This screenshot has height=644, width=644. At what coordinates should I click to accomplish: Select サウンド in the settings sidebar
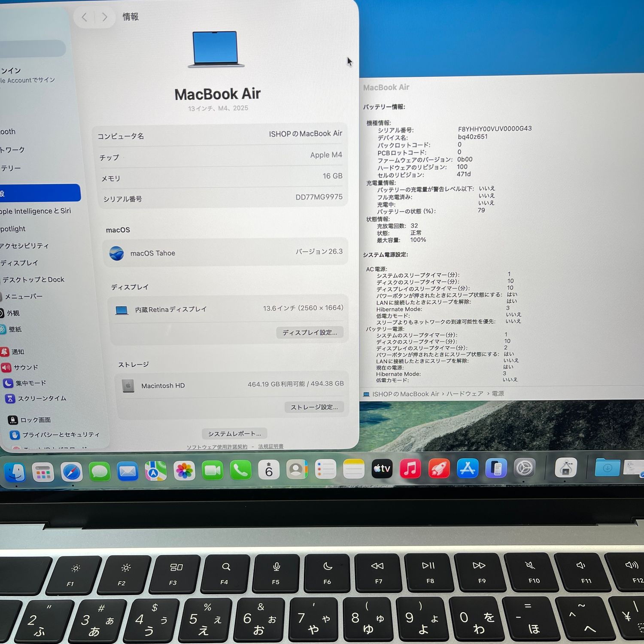[26, 368]
